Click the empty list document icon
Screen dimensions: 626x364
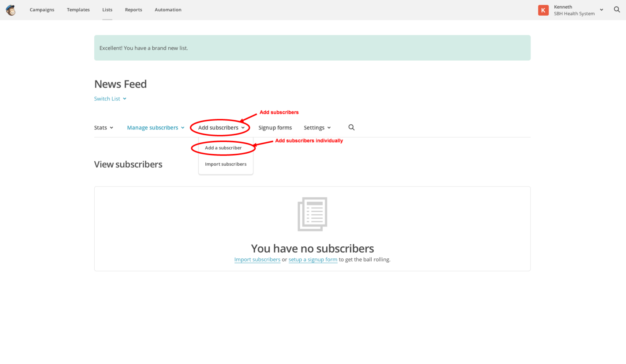click(312, 214)
